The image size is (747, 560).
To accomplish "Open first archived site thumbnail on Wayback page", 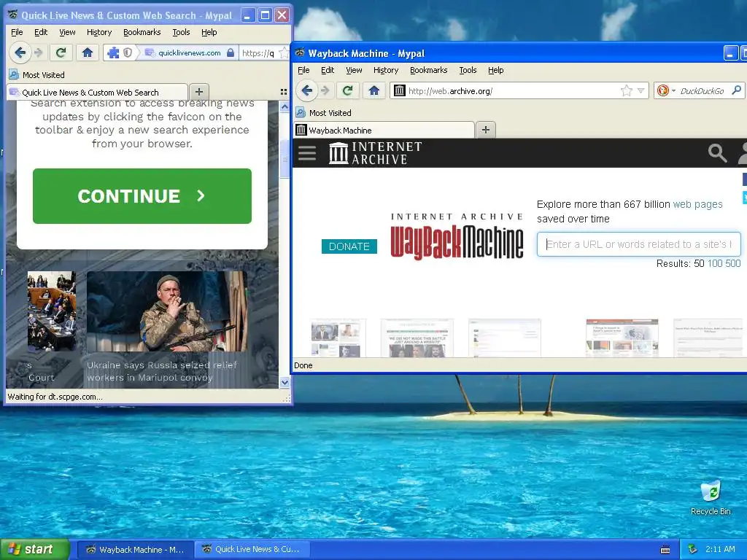I will 338,338.
